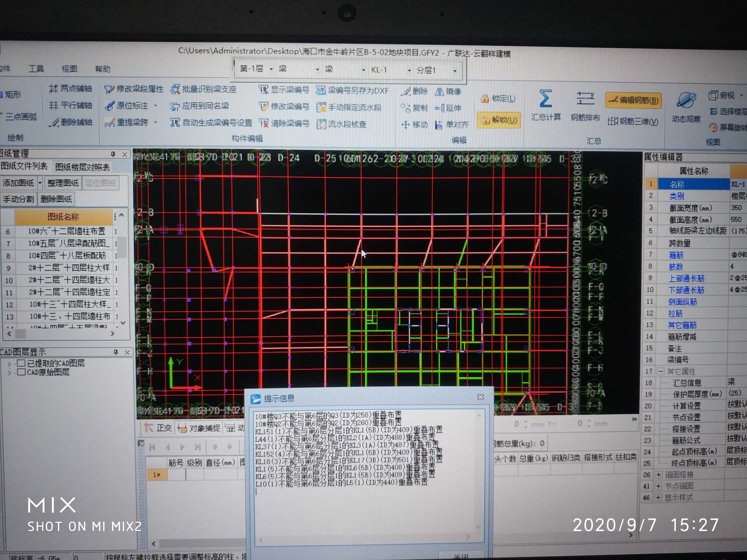747x560 pixels.
Task: Click the 手动分割 button
Action: (x=18, y=199)
